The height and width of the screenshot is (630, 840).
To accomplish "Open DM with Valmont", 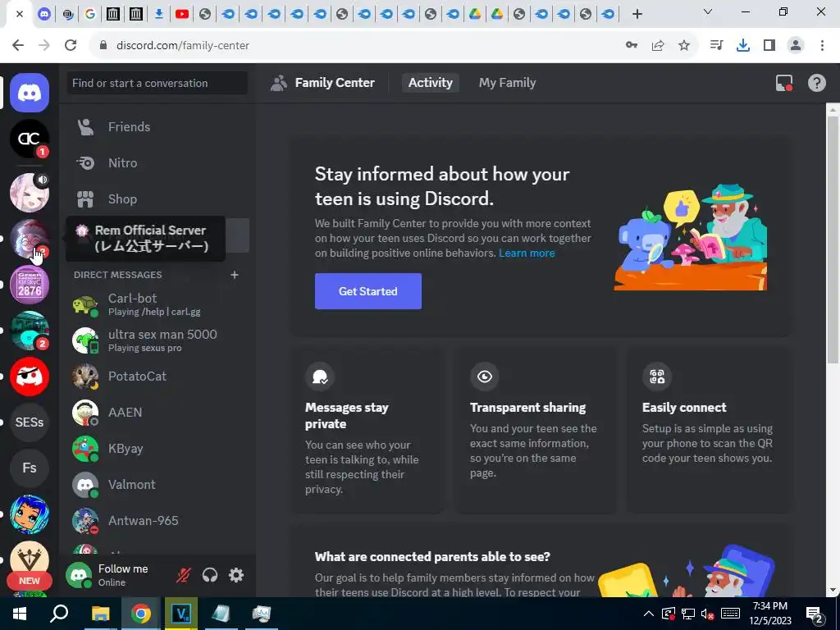I will coord(157,484).
